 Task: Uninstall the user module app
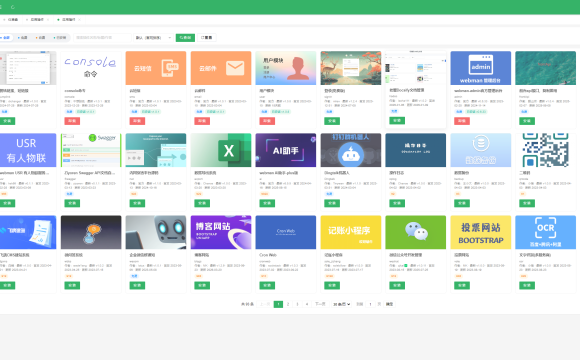[267, 121]
